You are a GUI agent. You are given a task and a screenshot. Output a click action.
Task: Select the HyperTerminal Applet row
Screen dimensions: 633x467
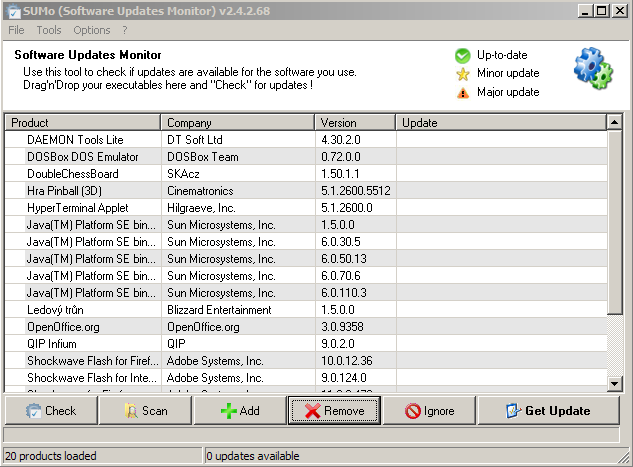click(x=306, y=207)
